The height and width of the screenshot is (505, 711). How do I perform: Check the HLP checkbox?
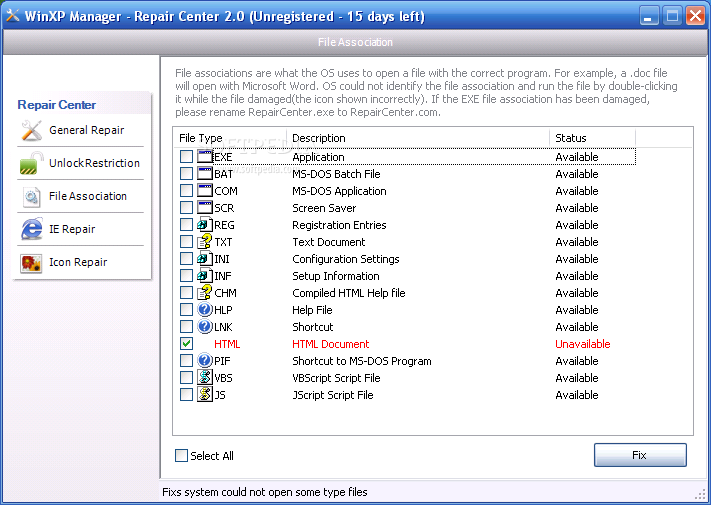point(186,310)
